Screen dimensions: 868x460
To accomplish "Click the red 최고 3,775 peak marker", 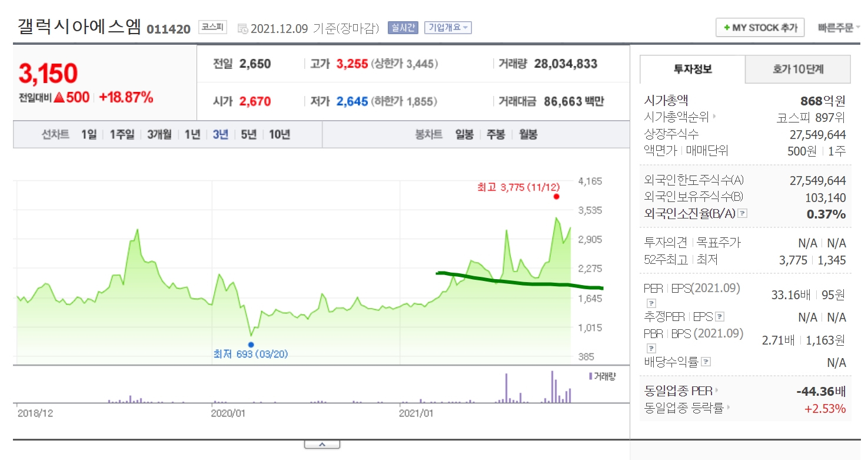I will [x=556, y=197].
